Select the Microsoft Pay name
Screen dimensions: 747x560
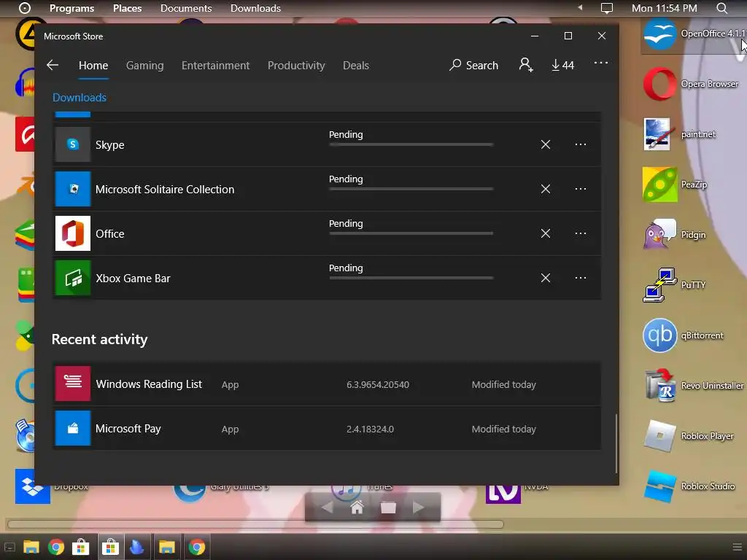pos(128,429)
